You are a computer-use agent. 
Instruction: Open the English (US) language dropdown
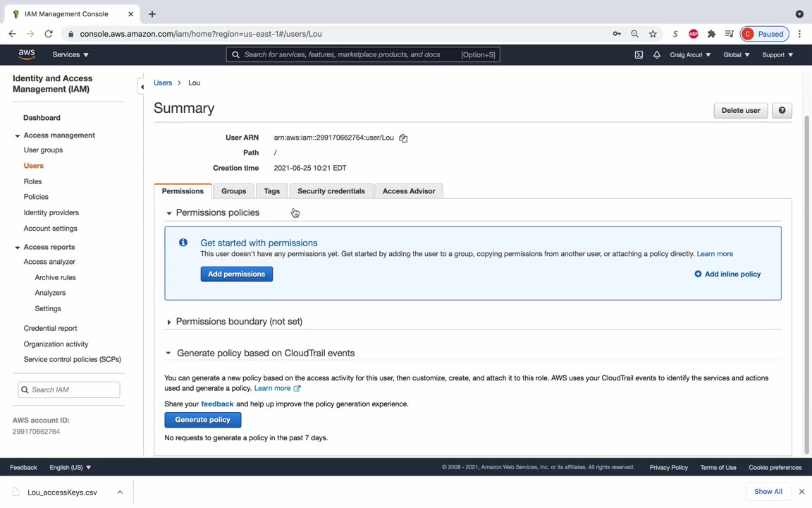pos(70,467)
